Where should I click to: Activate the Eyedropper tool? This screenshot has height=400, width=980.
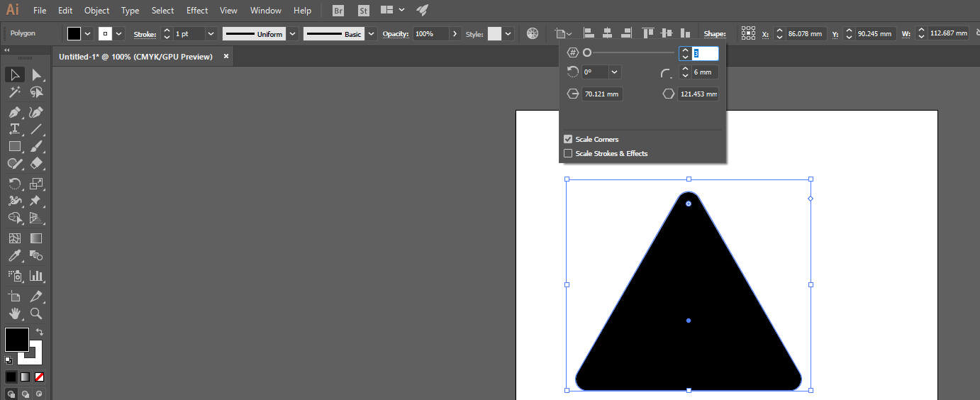pyautogui.click(x=14, y=256)
